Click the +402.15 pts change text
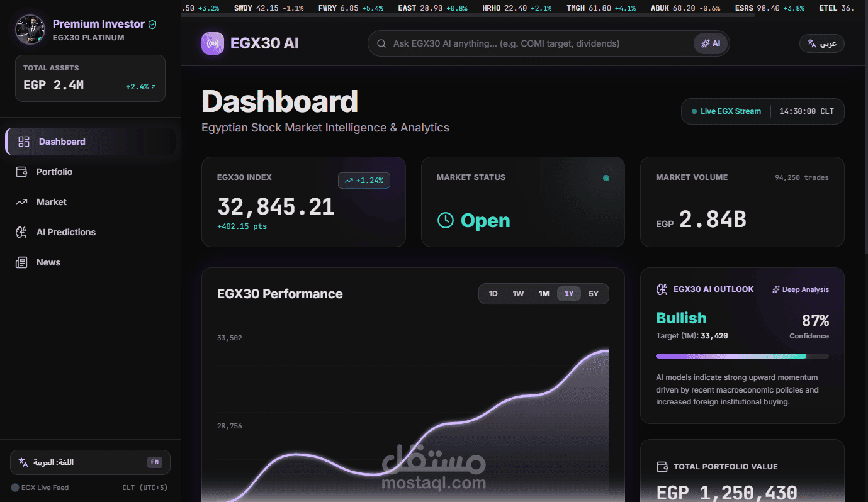This screenshot has width=868, height=502. tap(242, 226)
